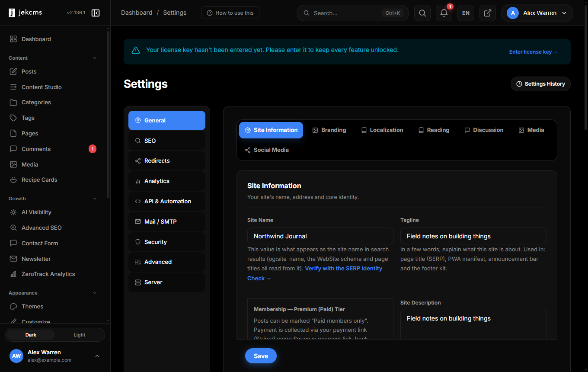Open API & Automation settings

click(x=167, y=201)
